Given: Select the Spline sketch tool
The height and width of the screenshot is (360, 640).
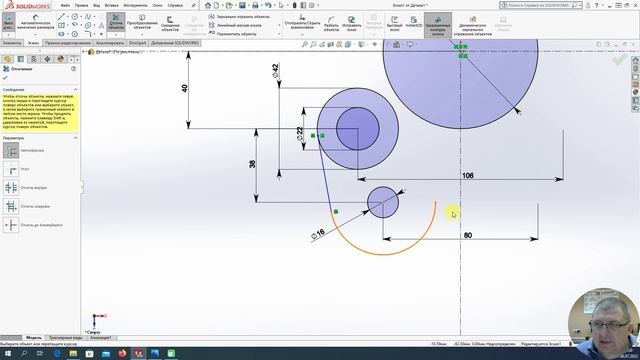Looking at the screenshot, I should pyautogui.click(x=88, y=17).
